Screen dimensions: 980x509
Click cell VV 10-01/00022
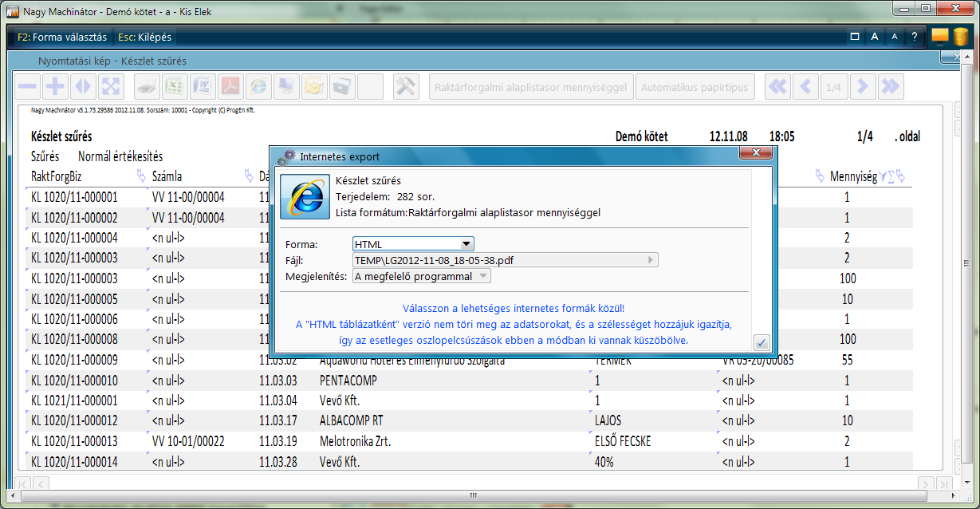point(188,441)
